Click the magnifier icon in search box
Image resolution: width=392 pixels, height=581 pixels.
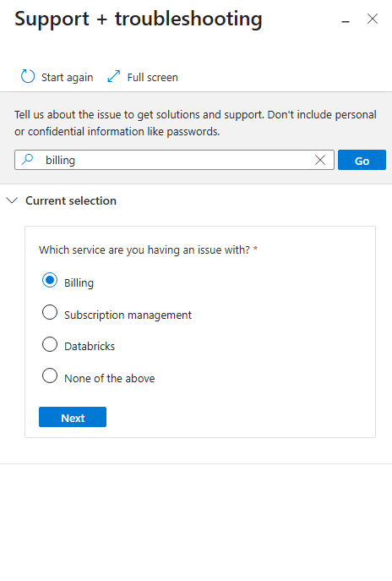[x=27, y=160]
